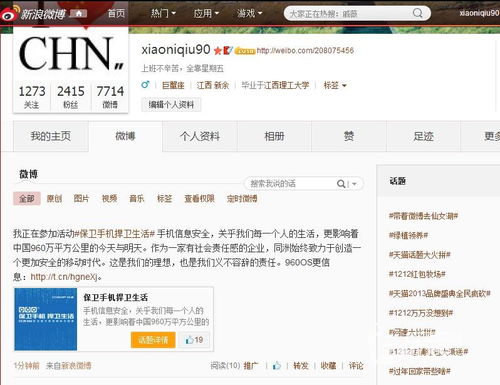Switch to the 足迹 tab
The image size is (500, 385).
(423, 136)
